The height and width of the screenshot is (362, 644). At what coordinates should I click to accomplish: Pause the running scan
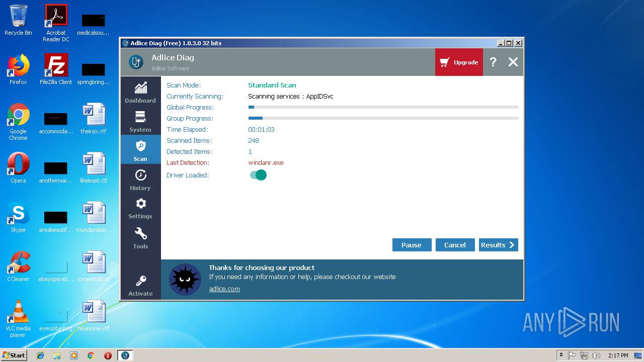click(412, 245)
